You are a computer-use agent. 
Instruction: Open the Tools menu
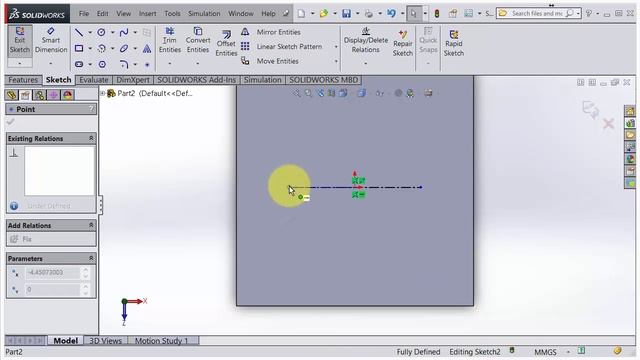[x=172, y=13]
